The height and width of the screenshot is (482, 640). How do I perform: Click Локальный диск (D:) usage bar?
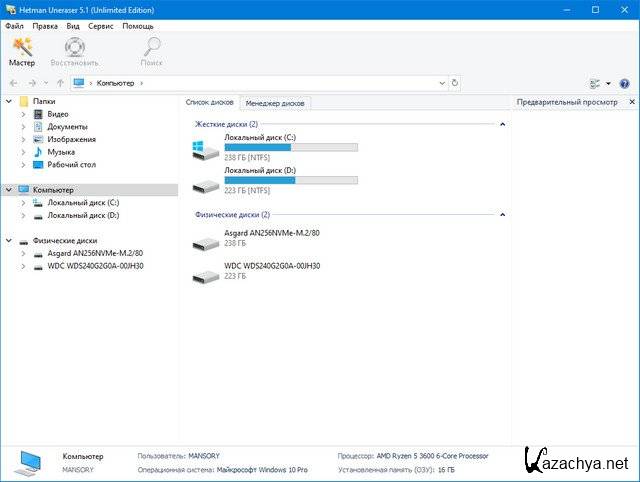click(x=291, y=180)
